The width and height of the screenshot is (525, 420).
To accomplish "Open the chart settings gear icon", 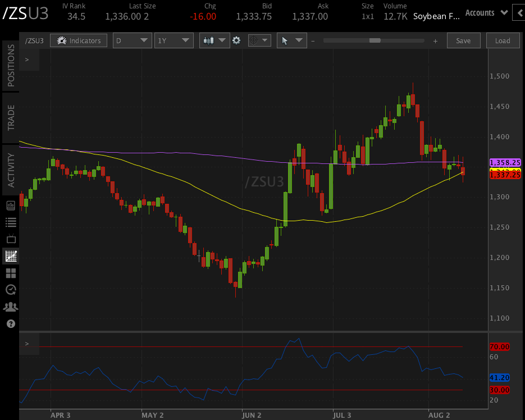I will coord(237,40).
